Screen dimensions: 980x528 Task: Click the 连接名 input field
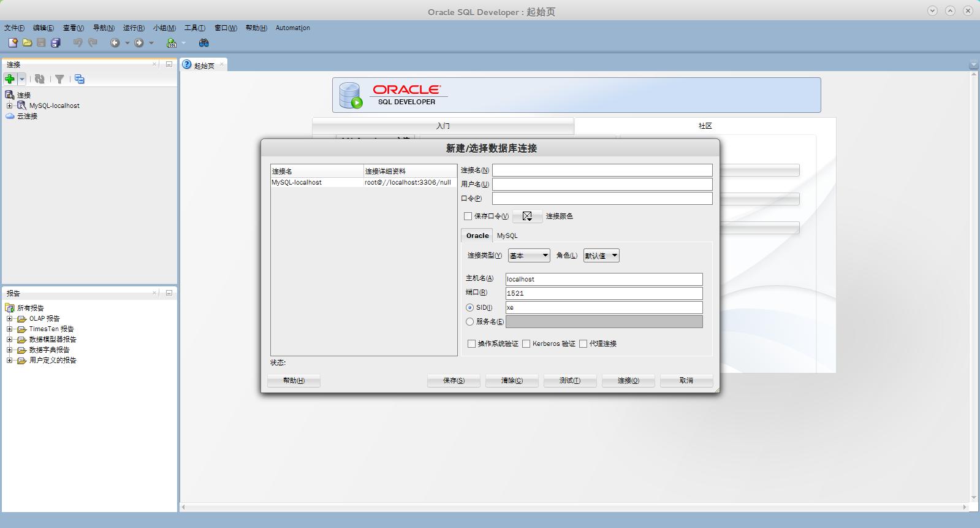coord(602,170)
